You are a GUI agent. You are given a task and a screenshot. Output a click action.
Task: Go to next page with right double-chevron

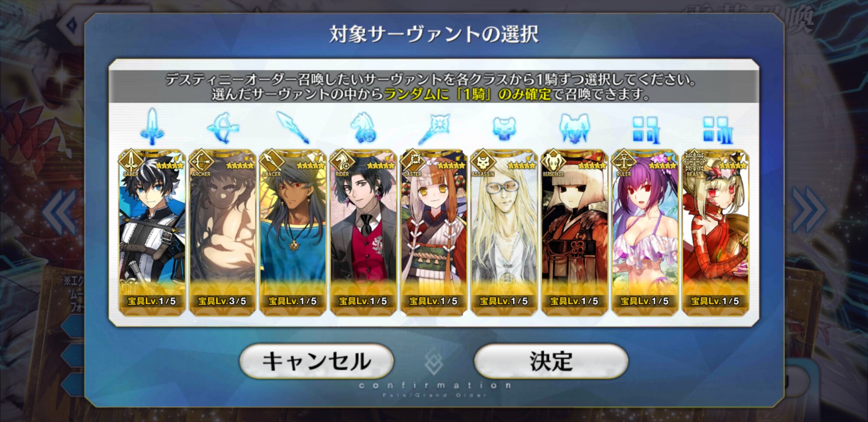pos(808,210)
